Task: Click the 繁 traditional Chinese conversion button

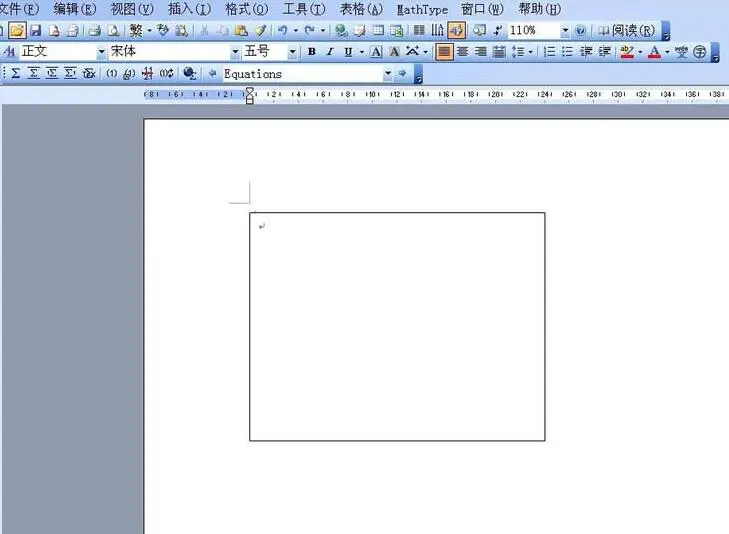Action: (136, 31)
